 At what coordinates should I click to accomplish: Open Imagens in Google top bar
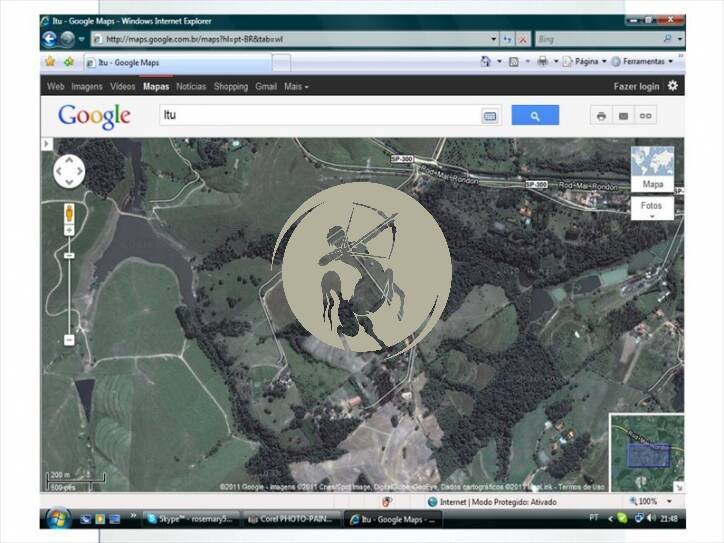tap(87, 87)
